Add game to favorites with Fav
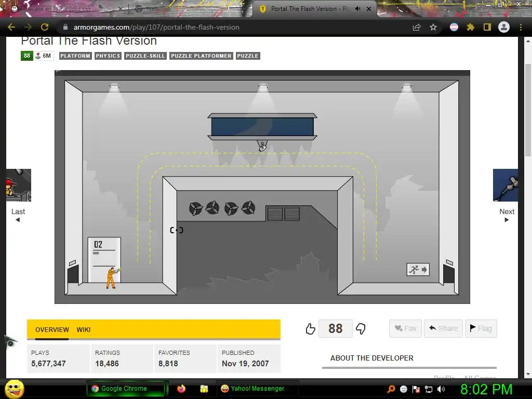532x399 pixels. (405, 328)
